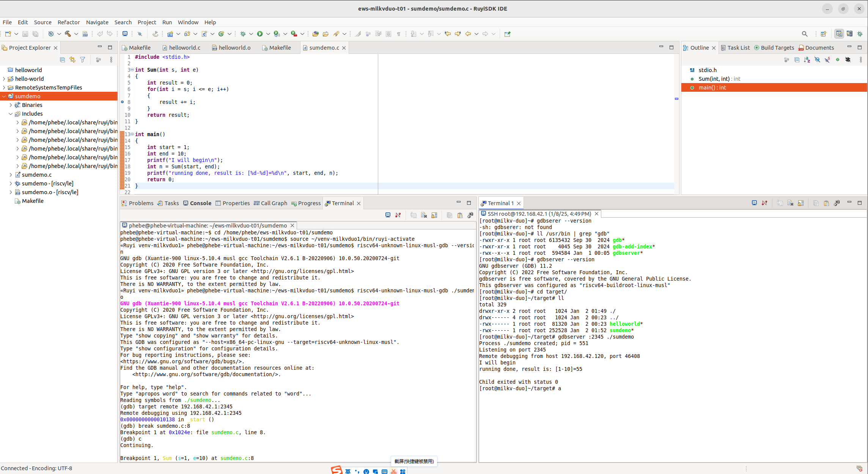The width and height of the screenshot is (868, 474).
Task: Switch to the C/C++ perspective icon
Action: [x=839, y=34]
